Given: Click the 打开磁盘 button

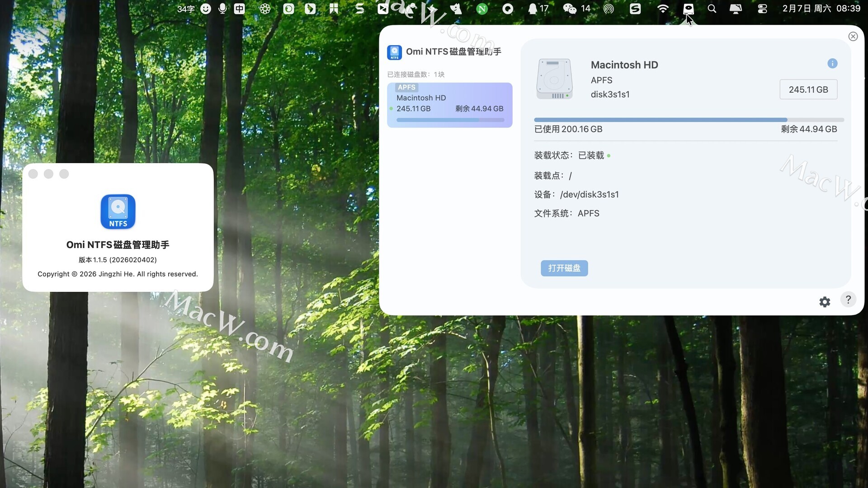Looking at the screenshot, I should [564, 268].
